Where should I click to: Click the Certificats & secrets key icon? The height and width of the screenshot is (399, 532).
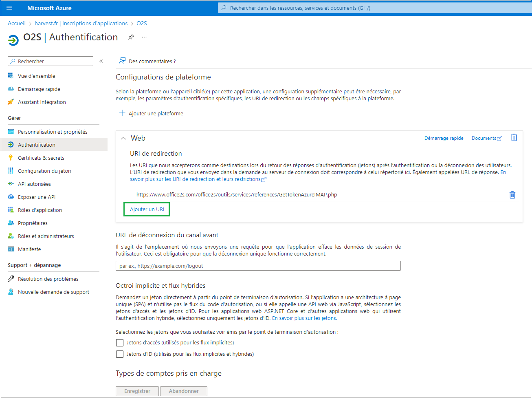point(11,158)
